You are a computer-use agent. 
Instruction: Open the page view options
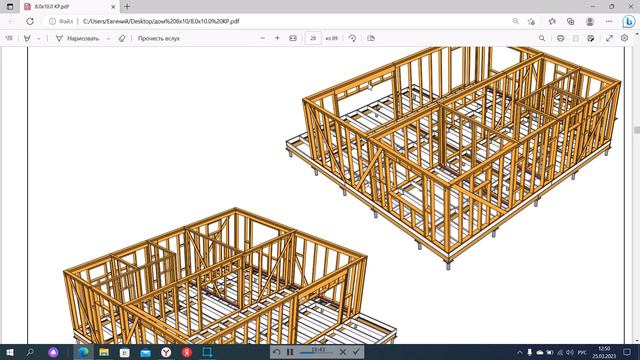(371, 38)
